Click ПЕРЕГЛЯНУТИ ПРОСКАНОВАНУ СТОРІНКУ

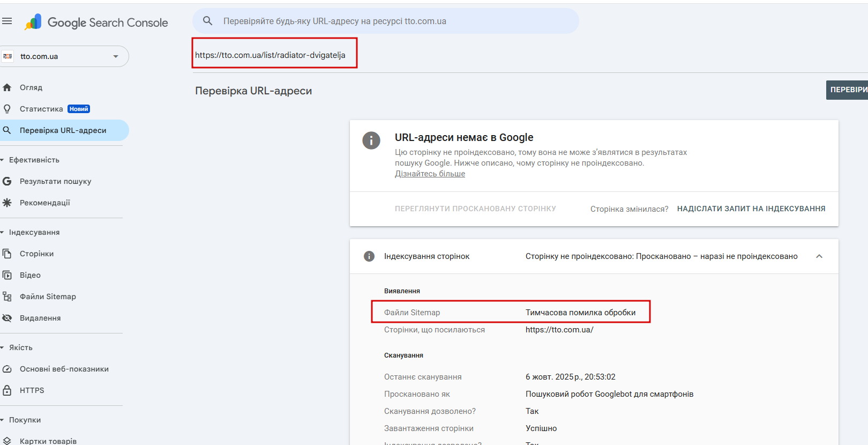click(x=475, y=209)
